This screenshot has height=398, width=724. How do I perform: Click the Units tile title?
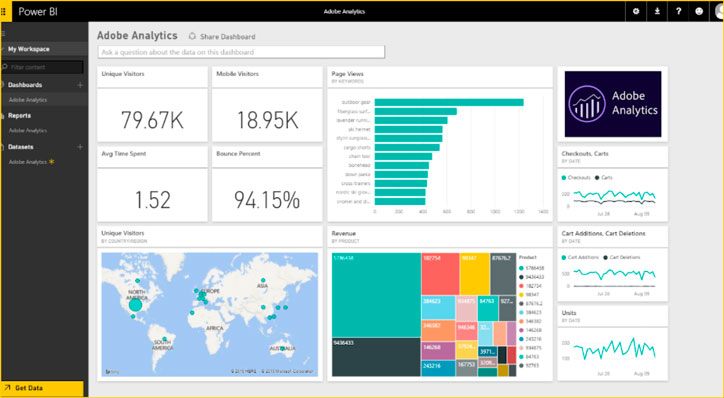point(569,313)
